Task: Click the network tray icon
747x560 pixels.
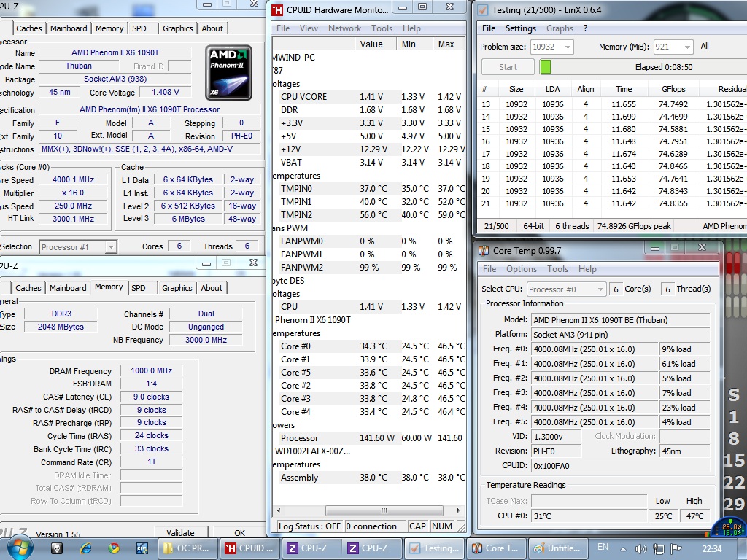Action: click(x=659, y=548)
